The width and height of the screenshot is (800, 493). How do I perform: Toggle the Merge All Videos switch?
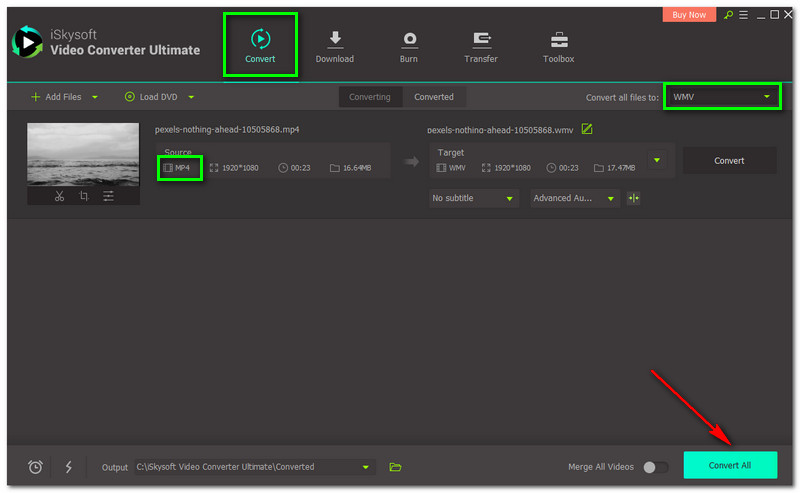click(655, 467)
